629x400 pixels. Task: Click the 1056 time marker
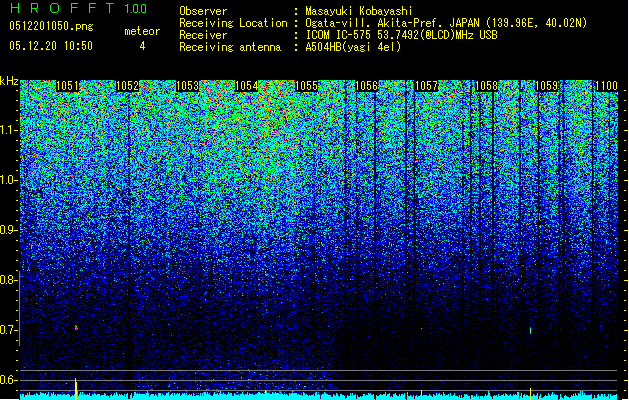pyautogui.click(x=366, y=86)
